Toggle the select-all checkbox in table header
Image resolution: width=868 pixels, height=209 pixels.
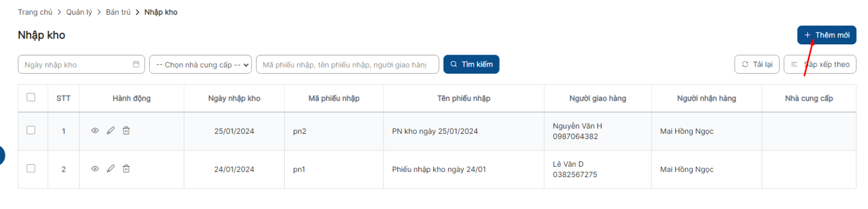pyautogui.click(x=31, y=97)
